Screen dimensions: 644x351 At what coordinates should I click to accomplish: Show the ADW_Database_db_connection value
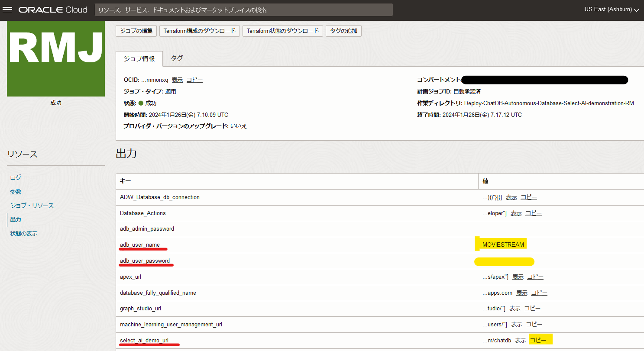coord(511,197)
